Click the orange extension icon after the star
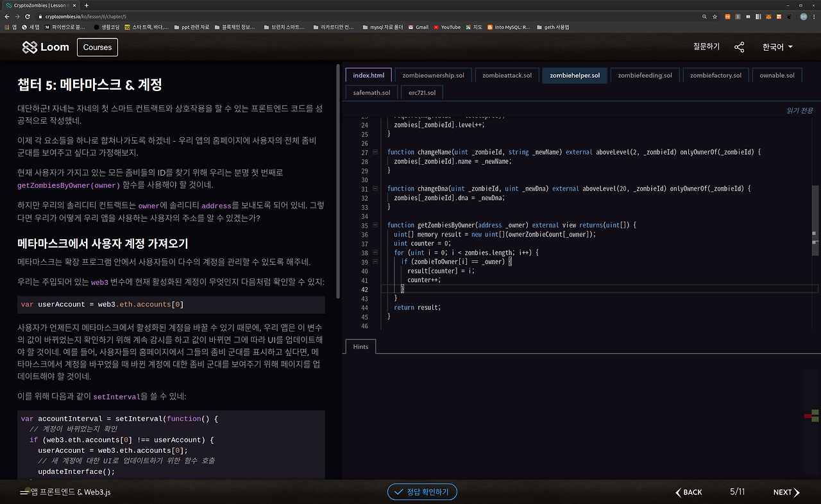The height and width of the screenshot is (504, 821). pos(727,16)
